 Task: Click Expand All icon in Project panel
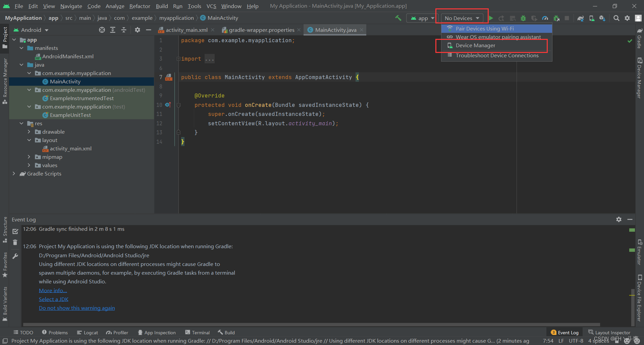tap(113, 30)
